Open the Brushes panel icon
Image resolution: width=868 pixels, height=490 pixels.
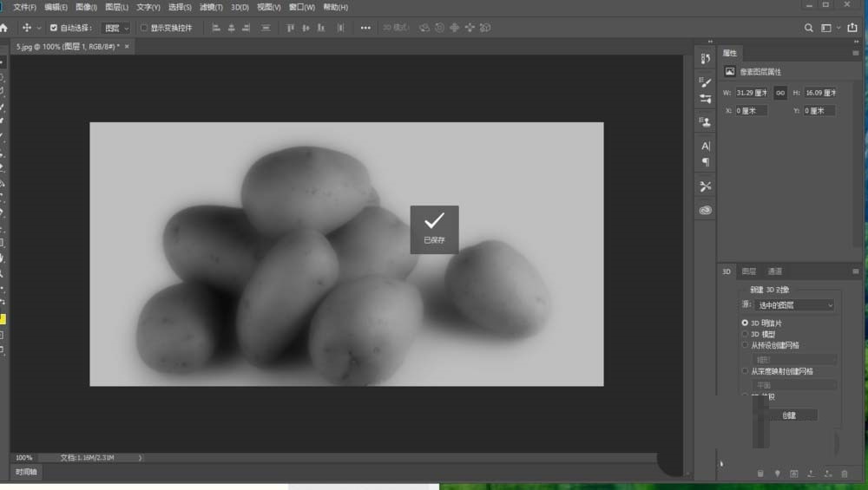coord(705,82)
